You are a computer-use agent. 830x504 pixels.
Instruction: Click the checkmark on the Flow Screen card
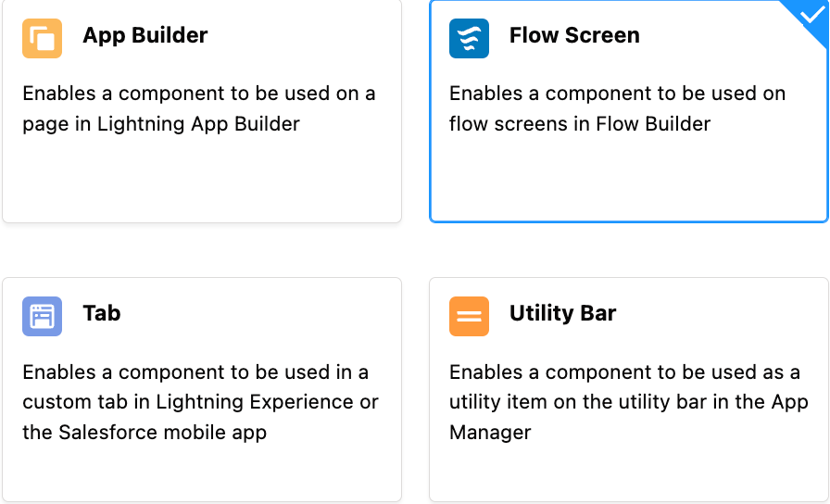811,15
